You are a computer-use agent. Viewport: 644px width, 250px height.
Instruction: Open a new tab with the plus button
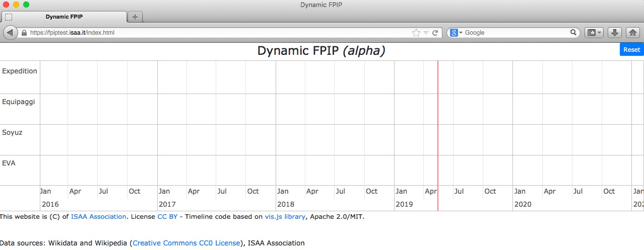click(135, 17)
